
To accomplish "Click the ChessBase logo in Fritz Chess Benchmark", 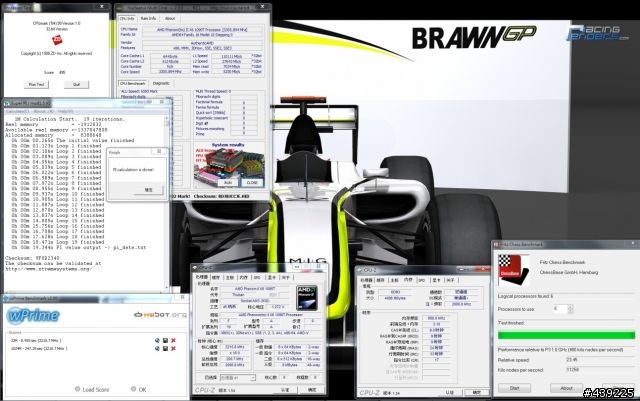I will [x=513, y=269].
